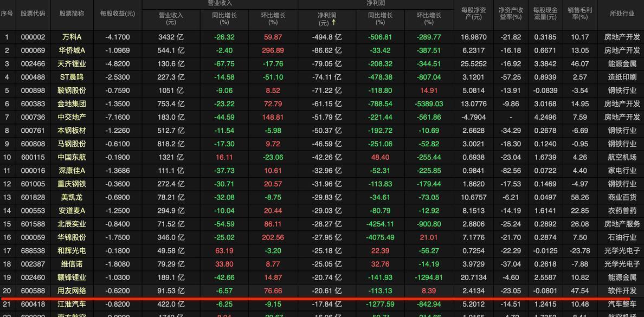Screen dimensions: 644x317
Task: Click earnings per share -7.1600
Action: [118, 117]
